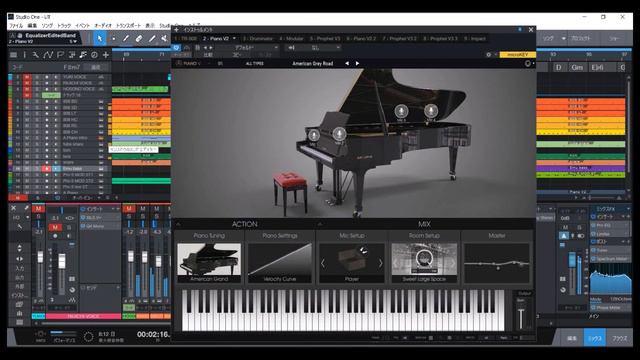
Task: Select the Mute tool in the toolbar
Action: click(x=164, y=39)
